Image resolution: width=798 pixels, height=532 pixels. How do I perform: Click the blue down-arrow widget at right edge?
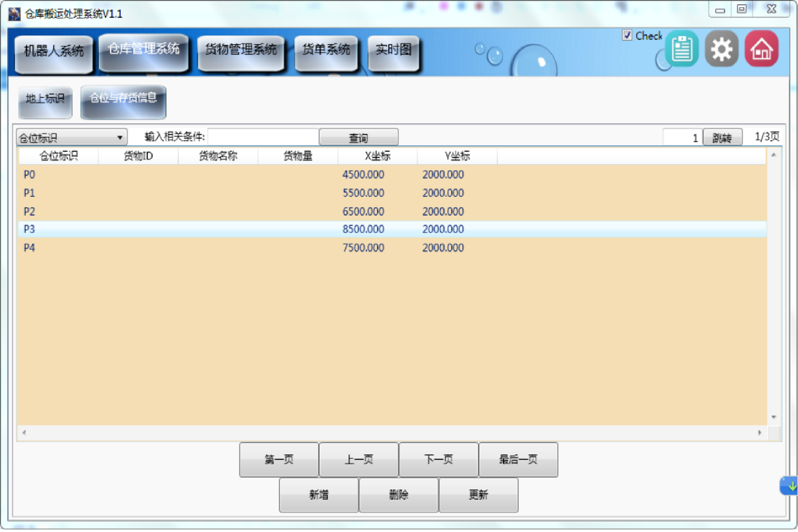point(789,486)
